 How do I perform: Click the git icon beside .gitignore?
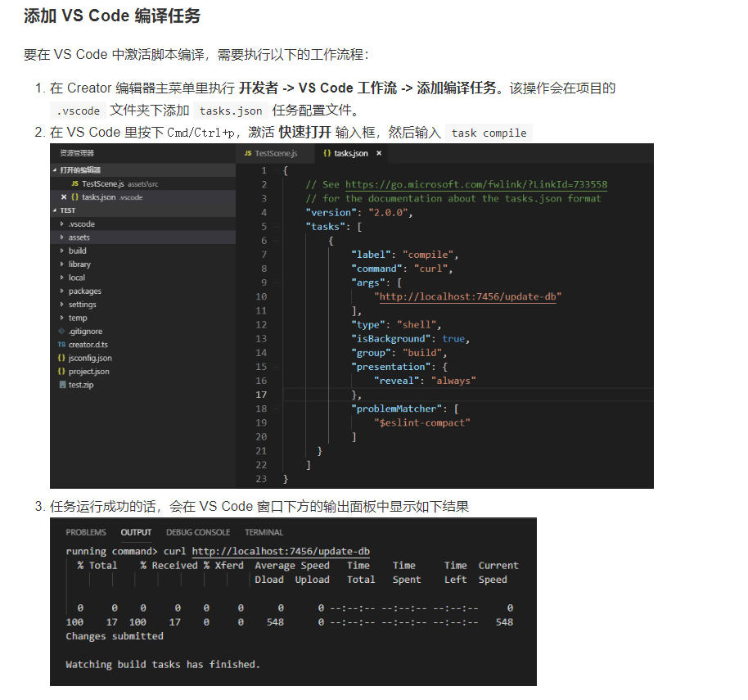[61, 331]
